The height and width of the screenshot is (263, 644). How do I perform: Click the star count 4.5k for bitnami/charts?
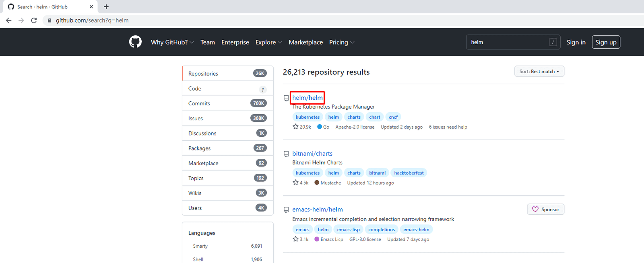click(301, 183)
